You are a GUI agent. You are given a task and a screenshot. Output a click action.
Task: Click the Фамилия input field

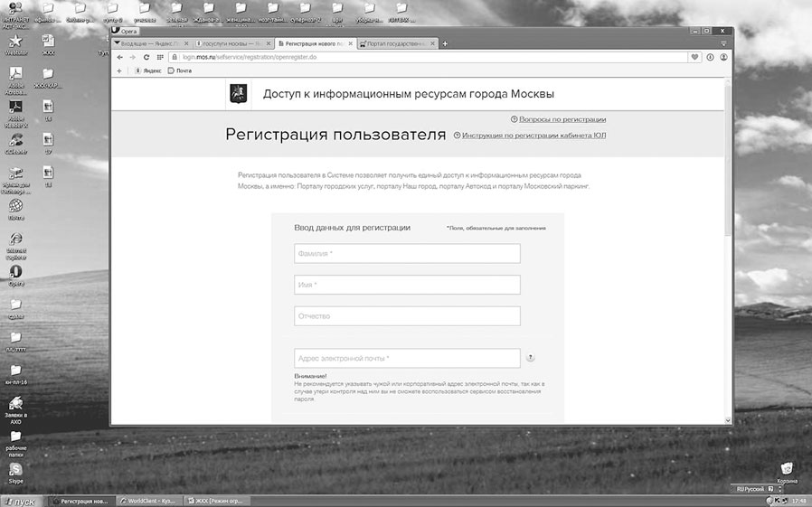coord(407,254)
